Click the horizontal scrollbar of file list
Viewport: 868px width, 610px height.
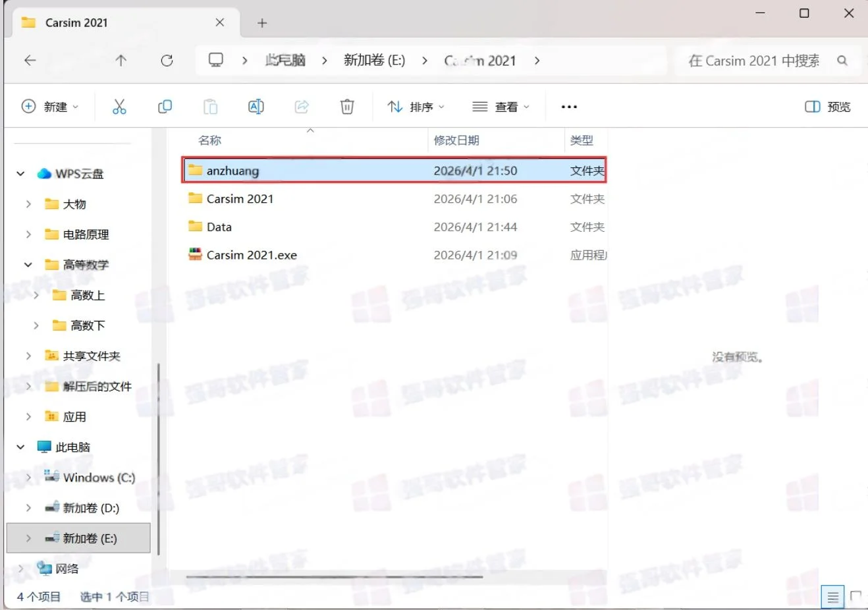[x=335, y=577]
